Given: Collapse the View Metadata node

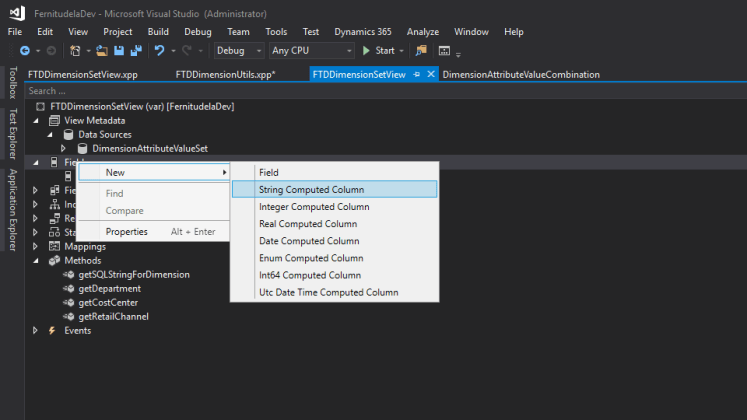Looking at the screenshot, I should 36,121.
